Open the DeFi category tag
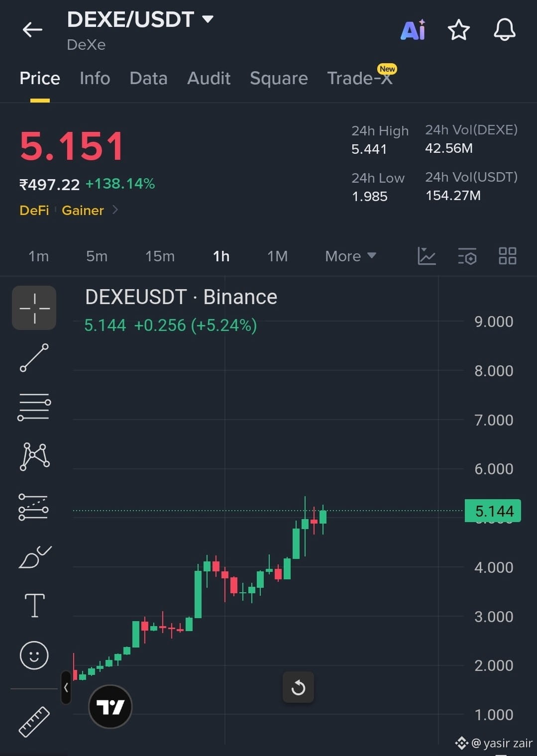 click(34, 211)
